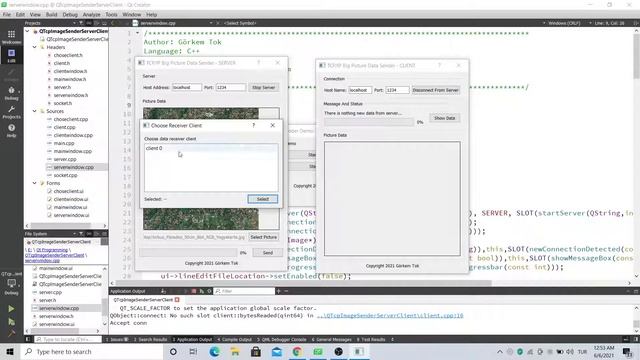
Task: Open the Windows Start menu
Action: [x=10, y=351]
